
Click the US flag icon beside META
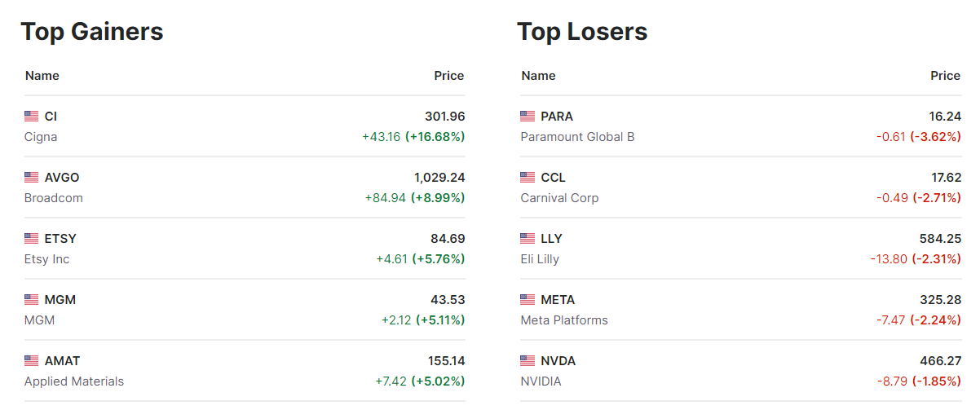[x=528, y=300]
